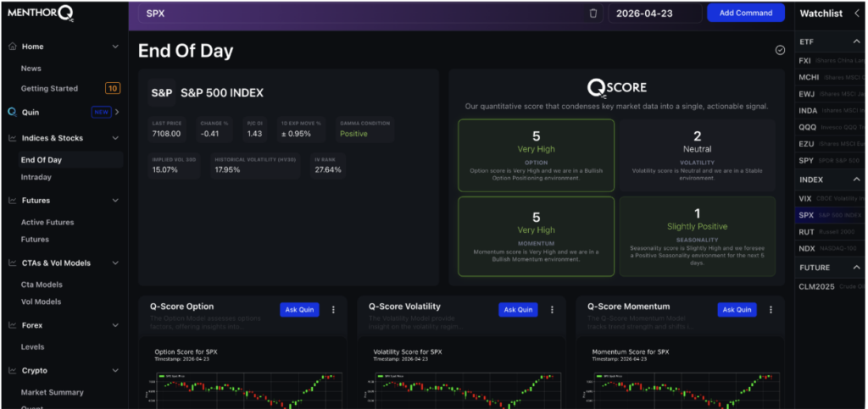Select NDX in the watchlist

click(x=831, y=249)
